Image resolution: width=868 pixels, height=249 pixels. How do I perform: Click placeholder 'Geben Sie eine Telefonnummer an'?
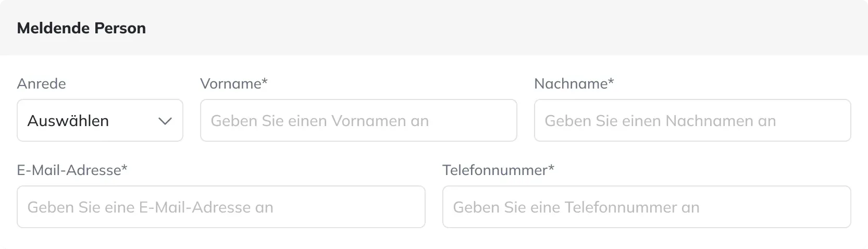(x=576, y=207)
